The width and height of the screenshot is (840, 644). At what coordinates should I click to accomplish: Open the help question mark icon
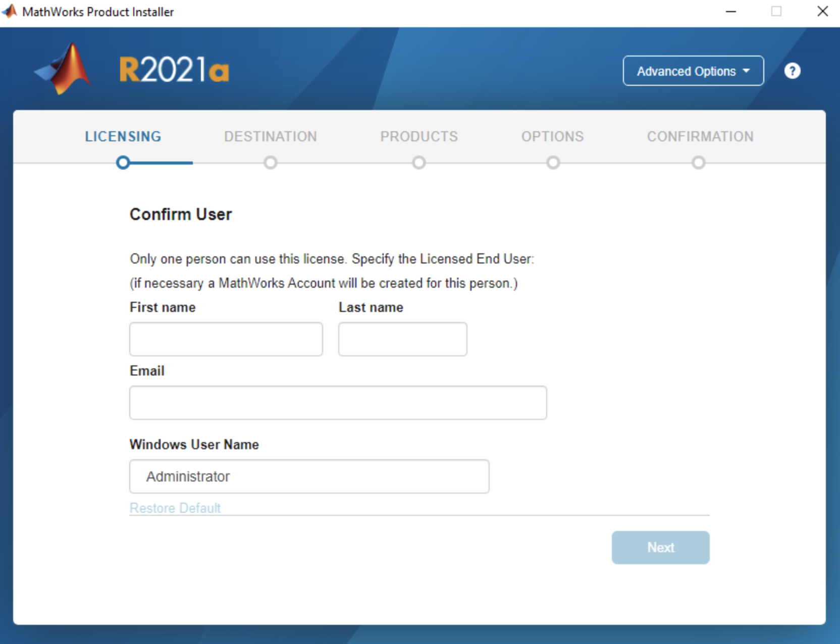click(792, 71)
